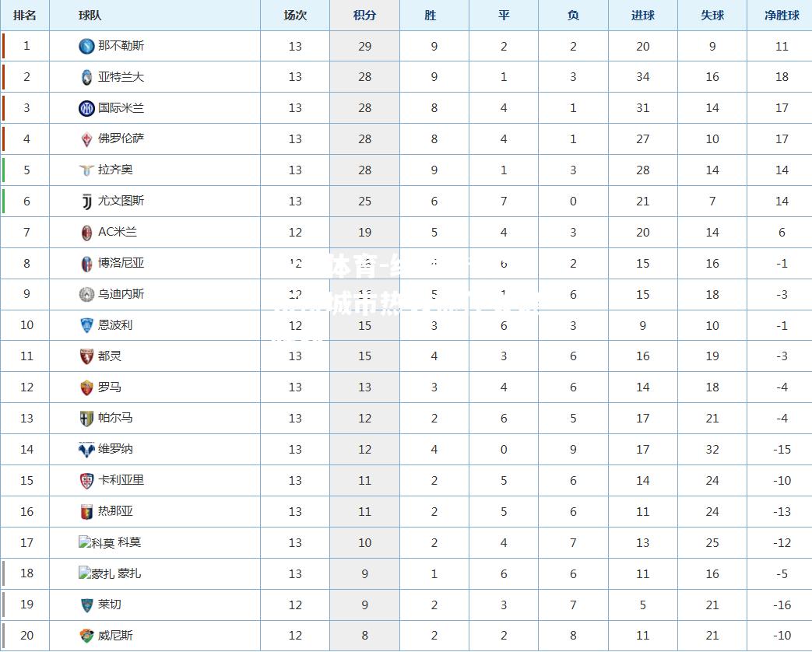Click the Lazio eagle crest icon

tap(86, 170)
